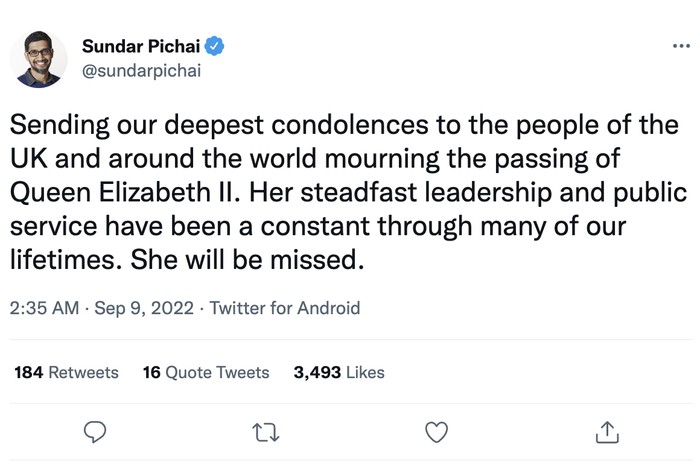
Task: Like the tweet with the heart icon
Action: pyautogui.click(x=436, y=432)
